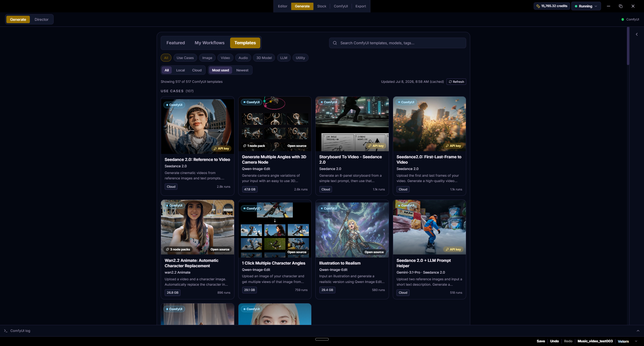Open Seedance2.0: First-Last-Frame to Video title
644x346 pixels.
pyautogui.click(x=429, y=160)
